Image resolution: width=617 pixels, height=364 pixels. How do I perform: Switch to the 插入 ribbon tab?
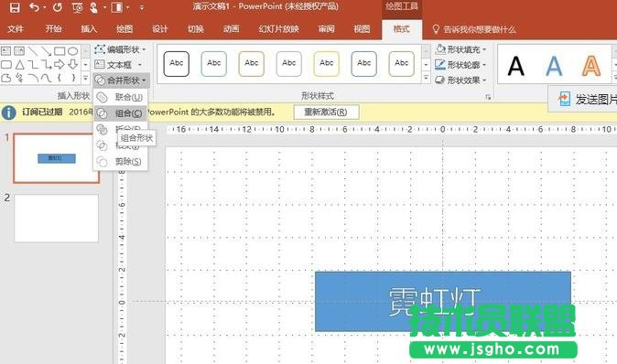coord(89,28)
